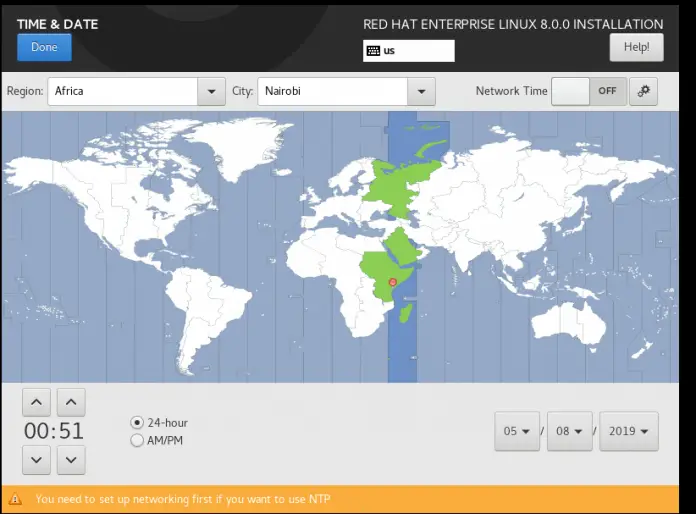Image resolution: width=696 pixels, height=514 pixels.
Task: Select 24-hour time format
Action: point(137,423)
